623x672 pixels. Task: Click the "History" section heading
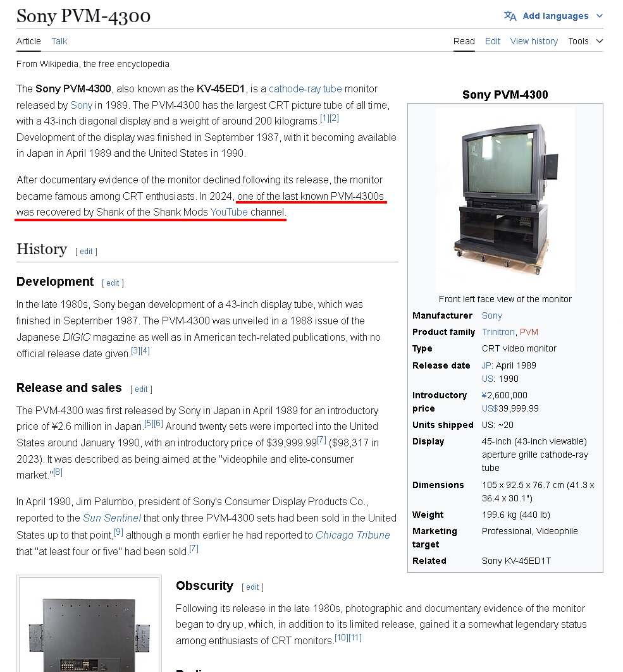(x=42, y=249)
